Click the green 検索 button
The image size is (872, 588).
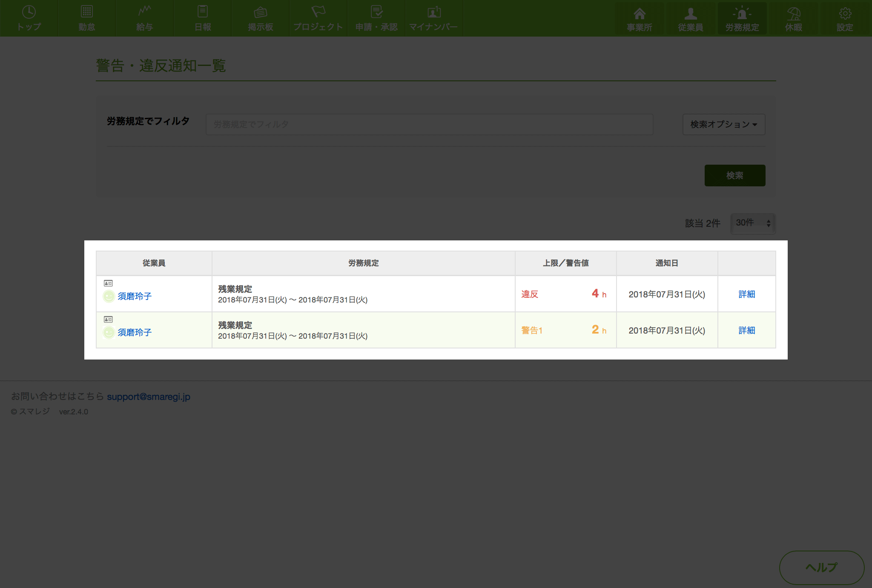[x=735, y=175]
